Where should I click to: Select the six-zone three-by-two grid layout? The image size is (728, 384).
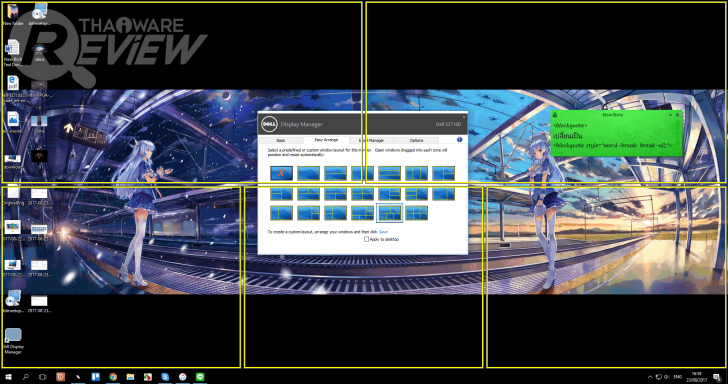point(416,213)
